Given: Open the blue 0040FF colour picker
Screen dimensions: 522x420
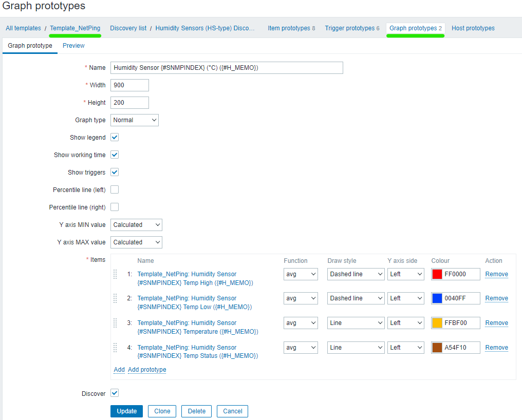Looking at the screenshot, I should (x=437, y=298).
